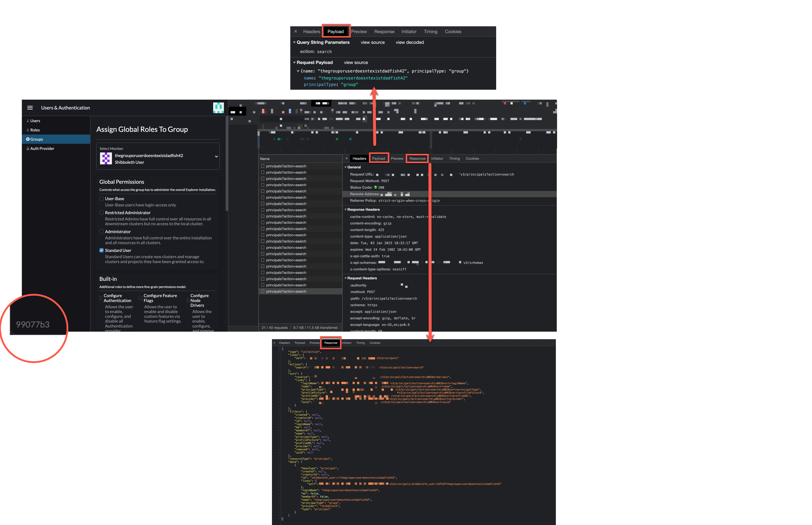Collapse the Response Headers section
The image size is (812, 525).
(345, 209)
